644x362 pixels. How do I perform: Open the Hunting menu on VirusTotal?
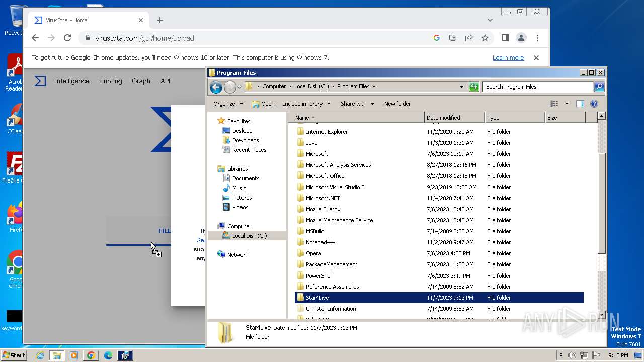(110, 81)
